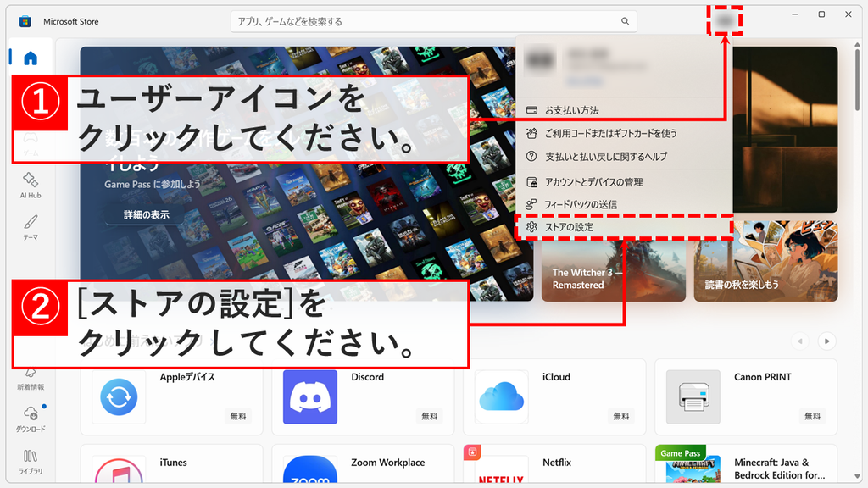
Task: Click the blurred account avatar in menu
Action: pyautogui.click(x=540, y=60)
